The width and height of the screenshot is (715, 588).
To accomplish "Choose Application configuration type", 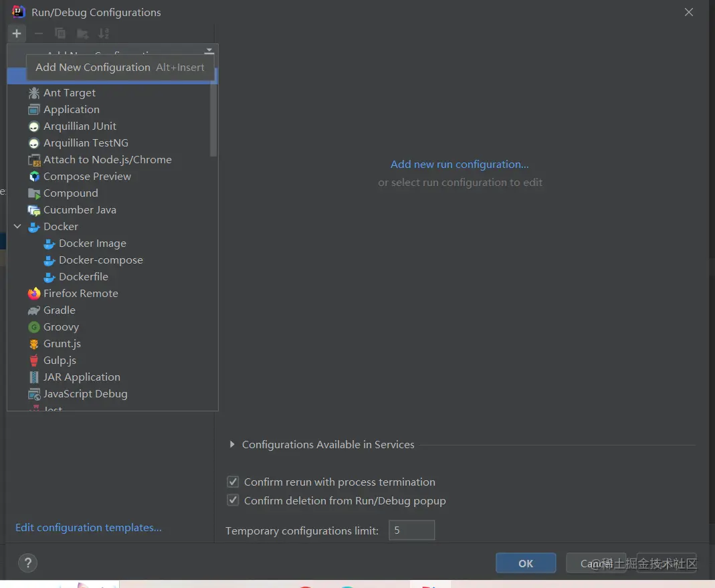I will [x=72, y=110].
